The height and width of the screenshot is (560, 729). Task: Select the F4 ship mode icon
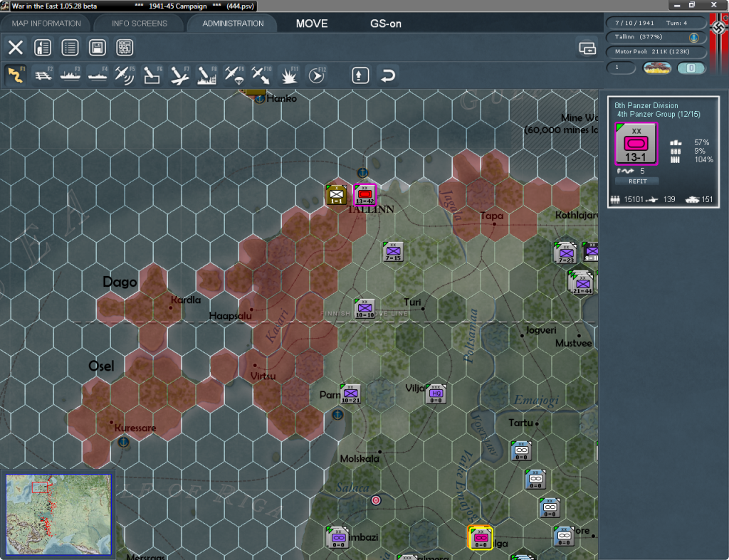pos(98,75)
